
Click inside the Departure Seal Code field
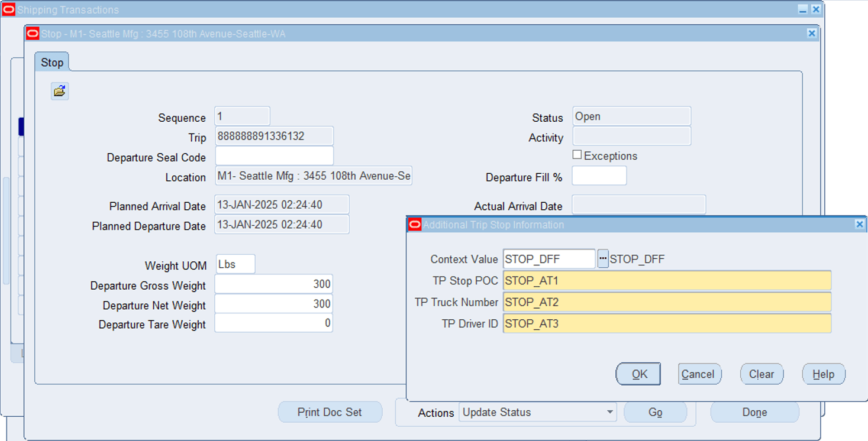point(274,155)
